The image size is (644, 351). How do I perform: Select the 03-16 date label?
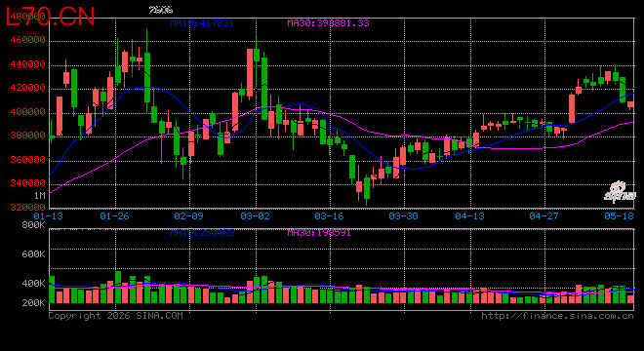coord(329,216)
